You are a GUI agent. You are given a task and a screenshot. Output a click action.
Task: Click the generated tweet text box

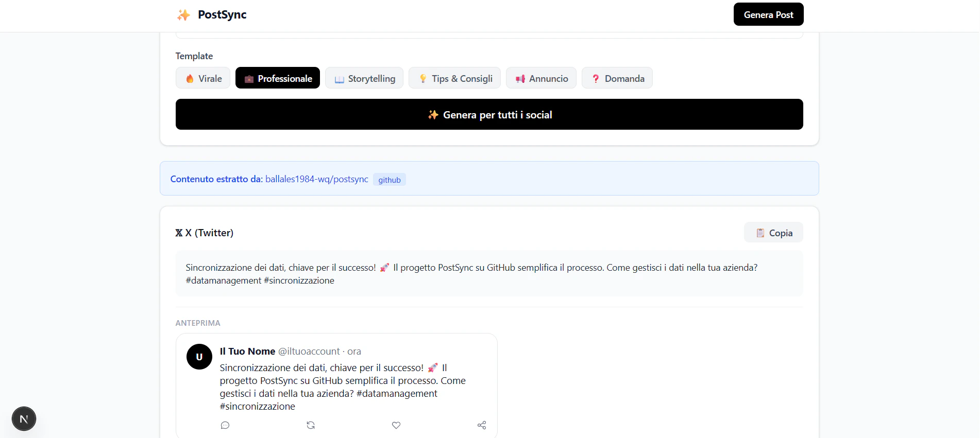click(x=489, y=274)
